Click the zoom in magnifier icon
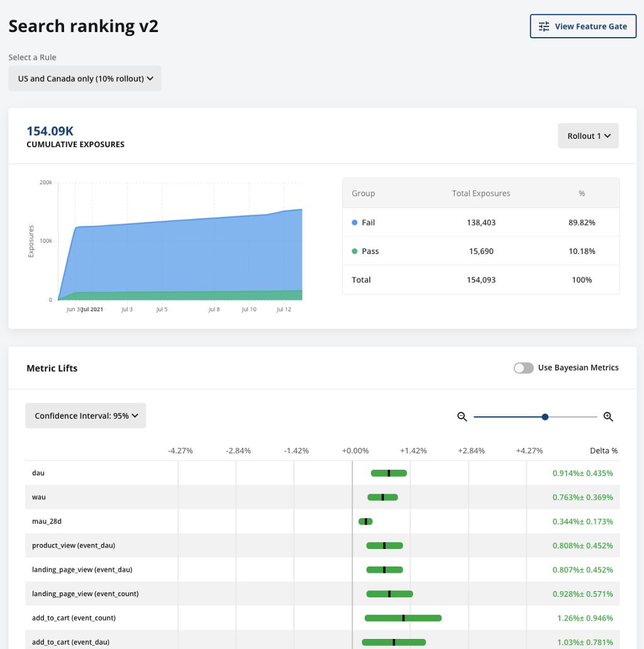This screenshot has width=644, height=649. pyautogui.click(x=608, y=417)
